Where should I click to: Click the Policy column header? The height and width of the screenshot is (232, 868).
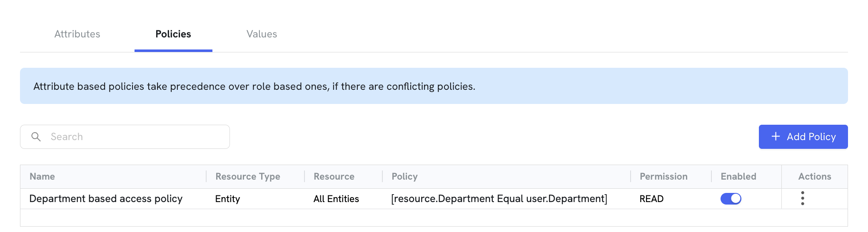pyautogui.click(x=404, y=176)
